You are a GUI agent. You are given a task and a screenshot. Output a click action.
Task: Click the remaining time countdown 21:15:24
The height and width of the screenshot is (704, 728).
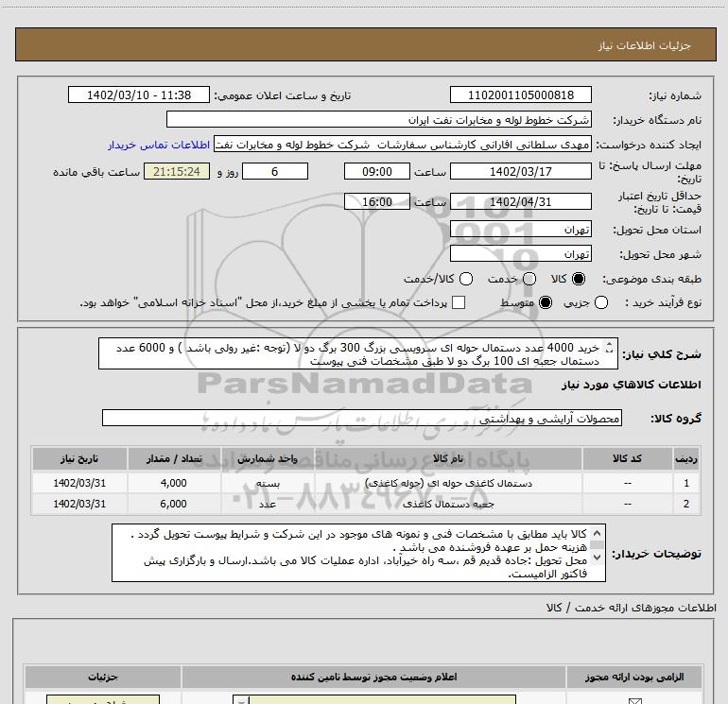[x=177, y=171]
